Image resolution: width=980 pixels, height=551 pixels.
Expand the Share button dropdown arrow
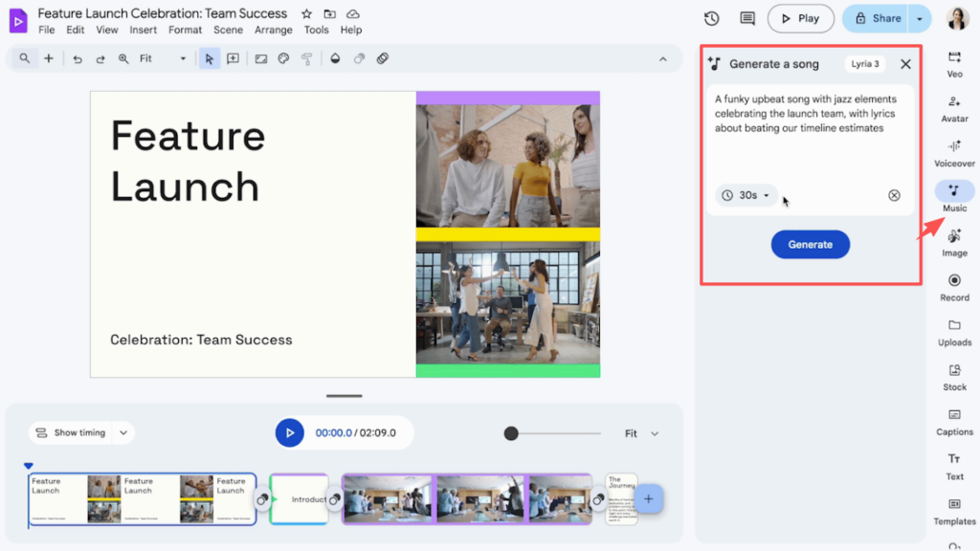click(918, 18)
